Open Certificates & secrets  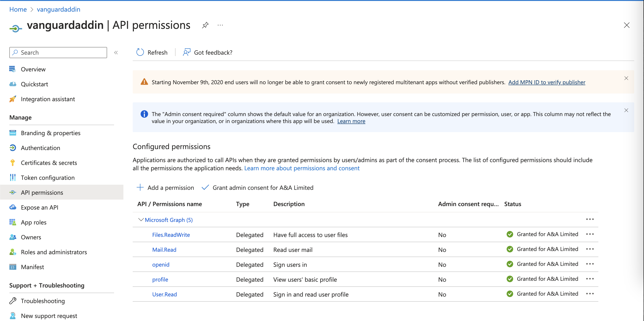(49, 163)
